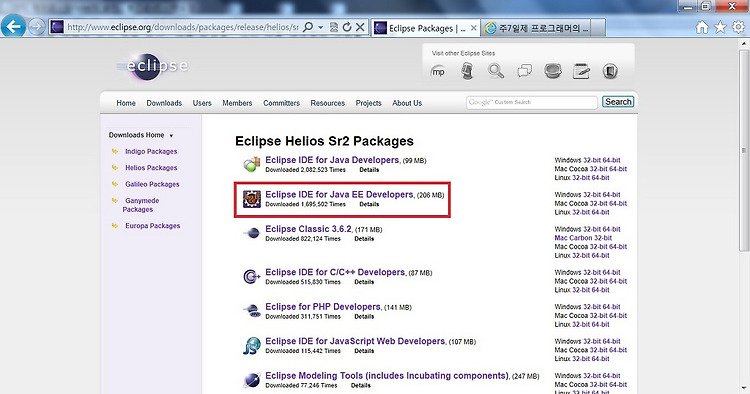The height and width of the screenshot is (394, 750).
Task: Open the Downloads menu item
Action: (x=164, y=103)
